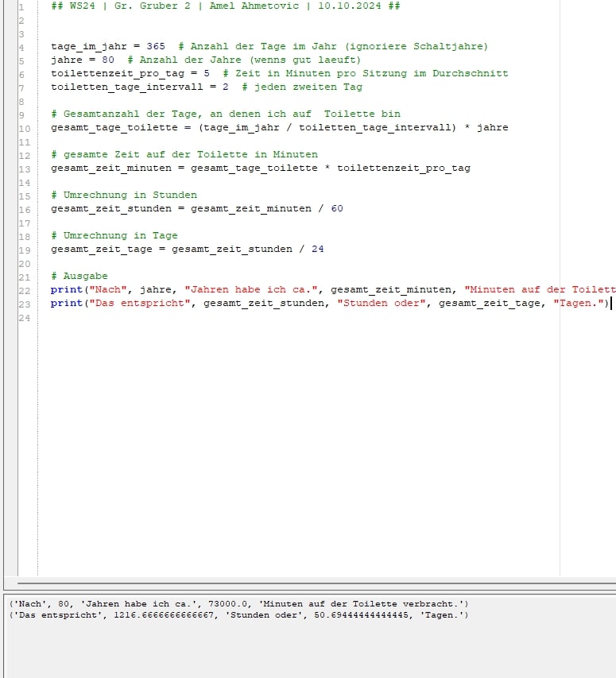
Task: Click string "Das entspricht" on line 23
Action: coord(140,303)
